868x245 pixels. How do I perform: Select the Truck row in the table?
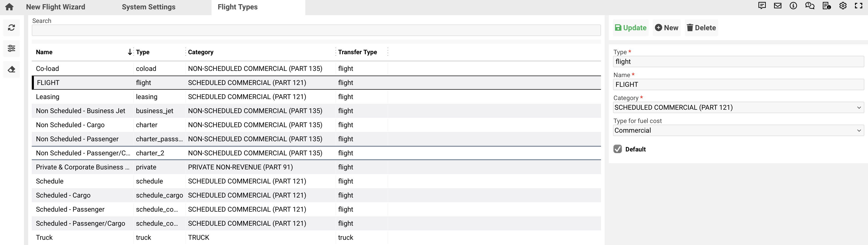point(44,238)
